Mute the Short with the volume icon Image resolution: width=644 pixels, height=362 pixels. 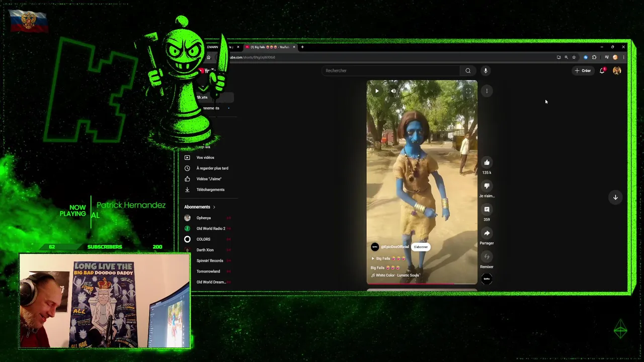[x=393, y=91]
